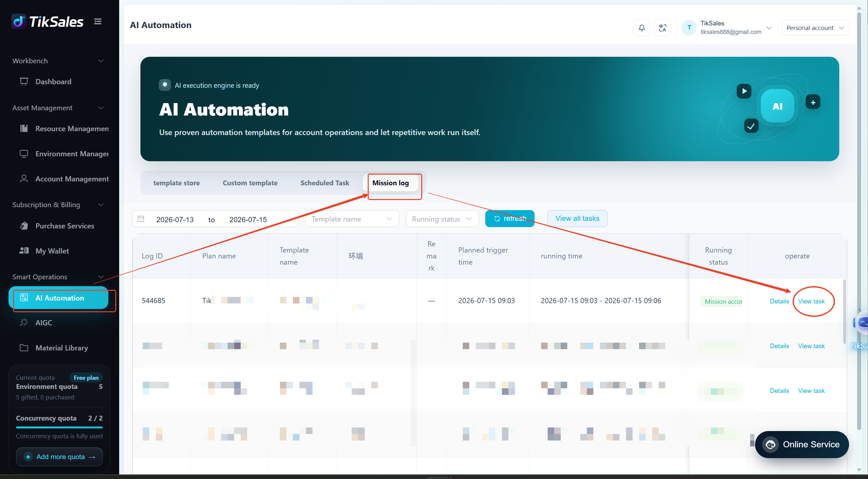Switch to the Scheduled Task tab
The image size is (868, 479).
(325, 183)
